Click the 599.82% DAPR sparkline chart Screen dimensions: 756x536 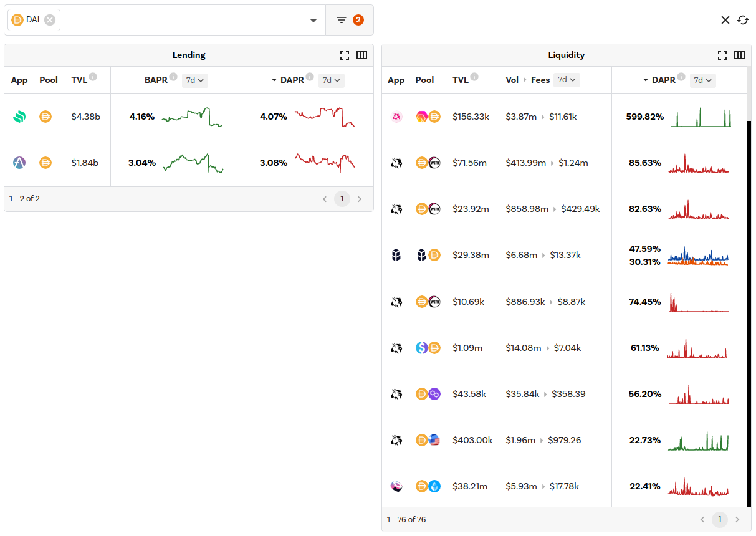coord(701,117)
